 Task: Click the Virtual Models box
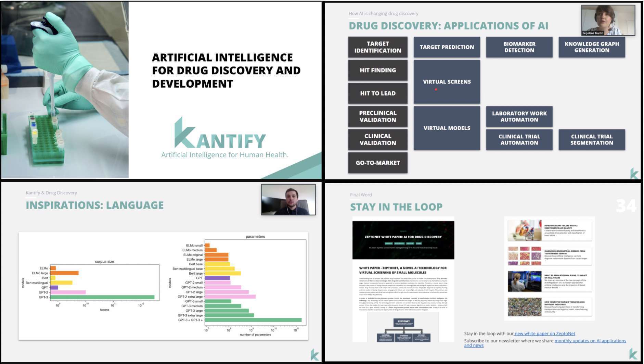pos(447,128)
